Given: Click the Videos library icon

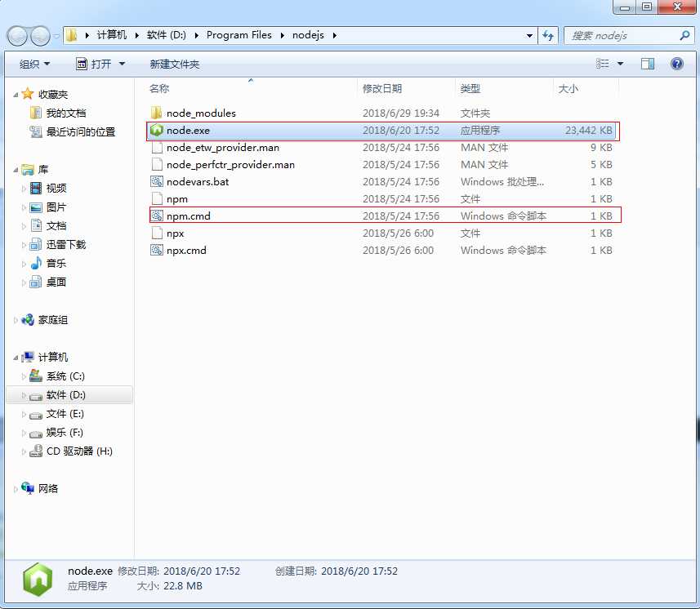Looking at the screenshot, I should tap(36, 189).
